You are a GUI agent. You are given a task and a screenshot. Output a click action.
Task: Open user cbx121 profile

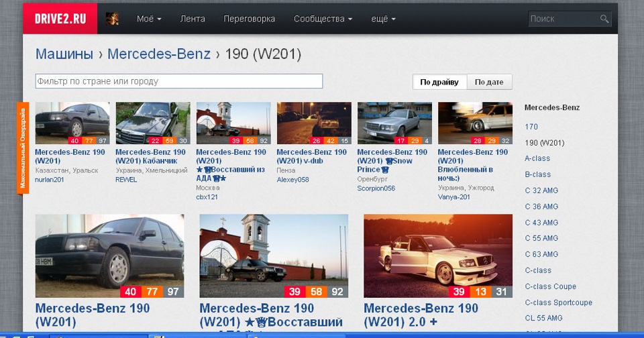pos(207,196)
